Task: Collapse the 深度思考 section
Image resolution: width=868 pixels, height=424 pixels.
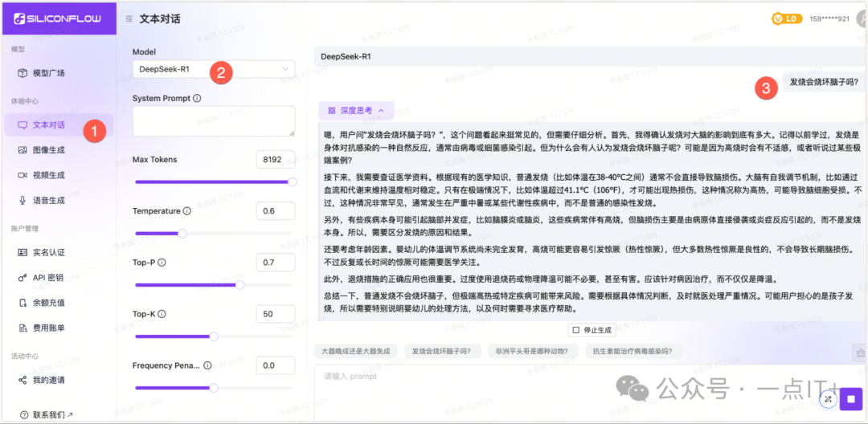Action: [356, 111]
